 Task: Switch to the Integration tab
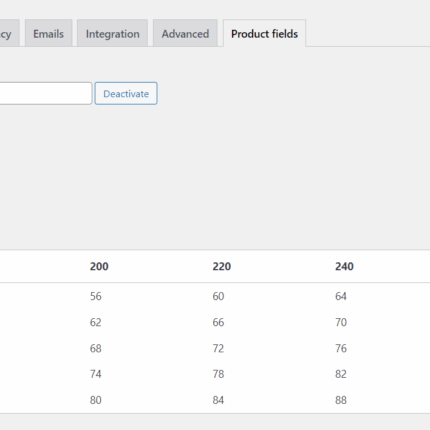coord(112,33)
